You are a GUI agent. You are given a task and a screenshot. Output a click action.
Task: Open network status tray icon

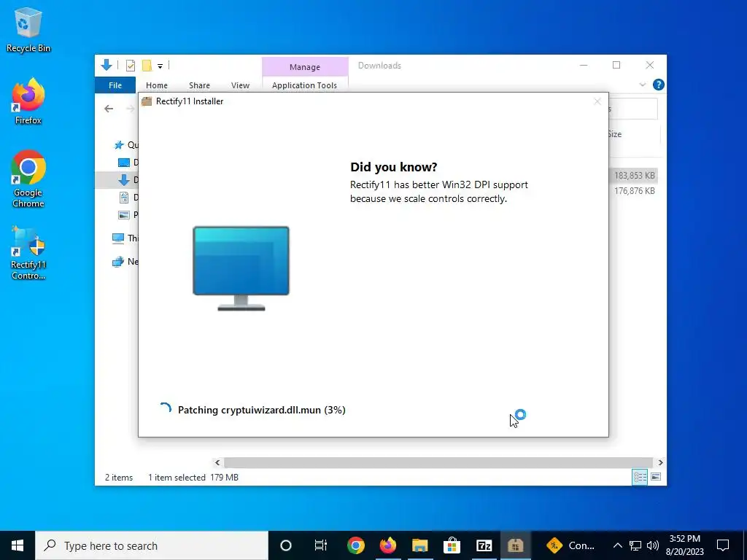[635, 545]
